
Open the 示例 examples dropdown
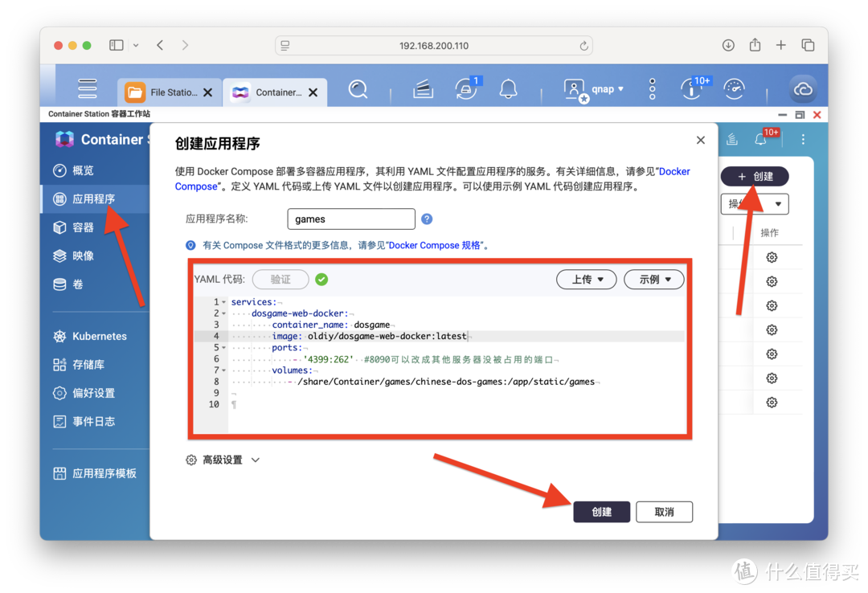coord(653,279)
